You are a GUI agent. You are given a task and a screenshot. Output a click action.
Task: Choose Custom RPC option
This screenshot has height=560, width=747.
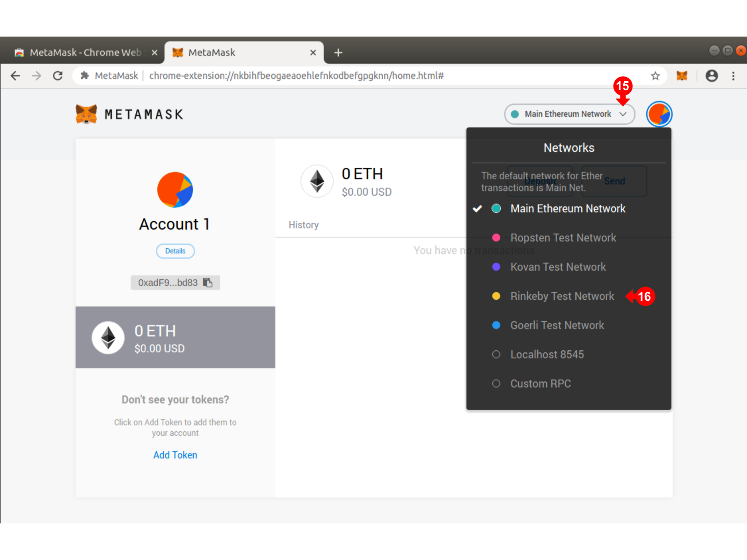[569, 384]
